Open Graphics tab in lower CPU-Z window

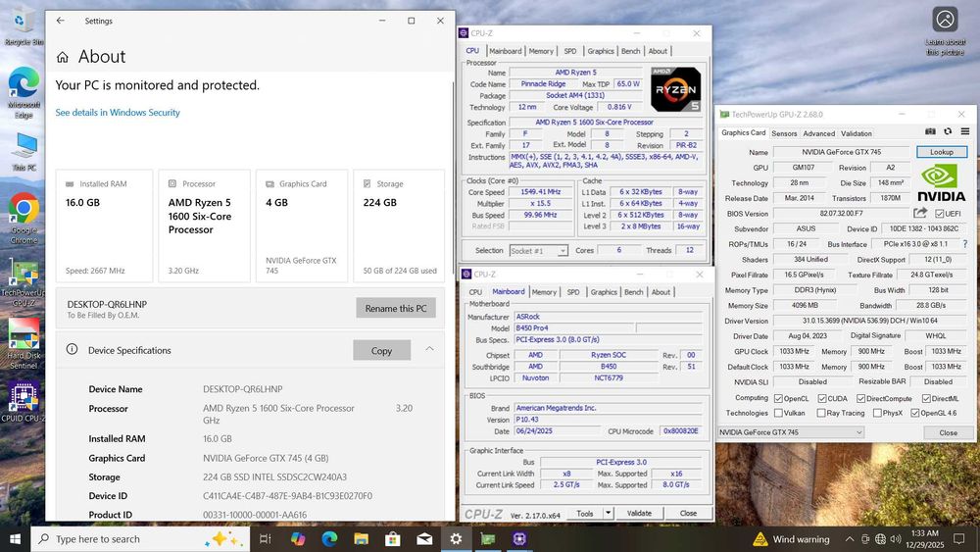603,292
